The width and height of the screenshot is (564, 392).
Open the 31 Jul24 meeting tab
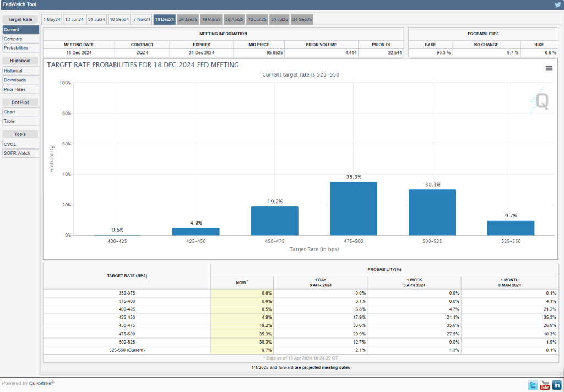point(97,19)
